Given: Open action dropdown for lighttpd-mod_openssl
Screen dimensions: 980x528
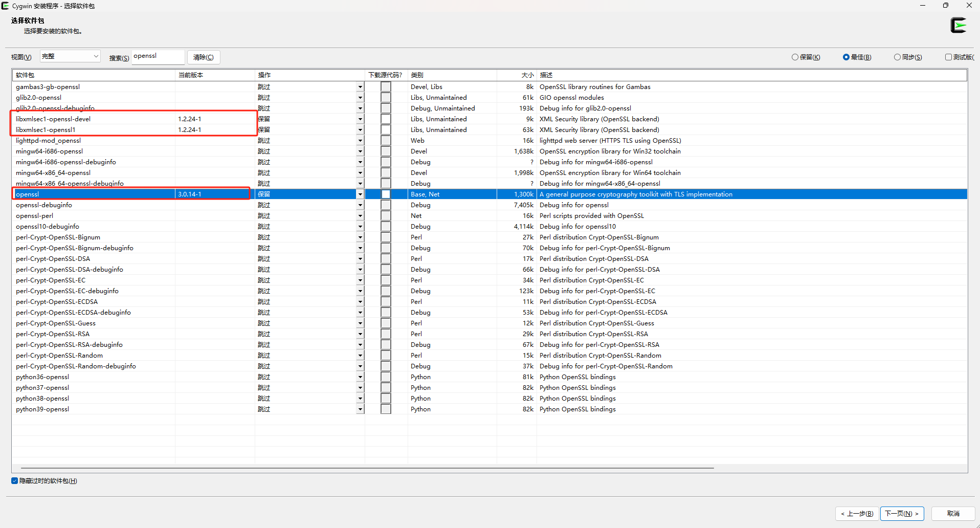Looking at the screenshot, I should (360, 141).
